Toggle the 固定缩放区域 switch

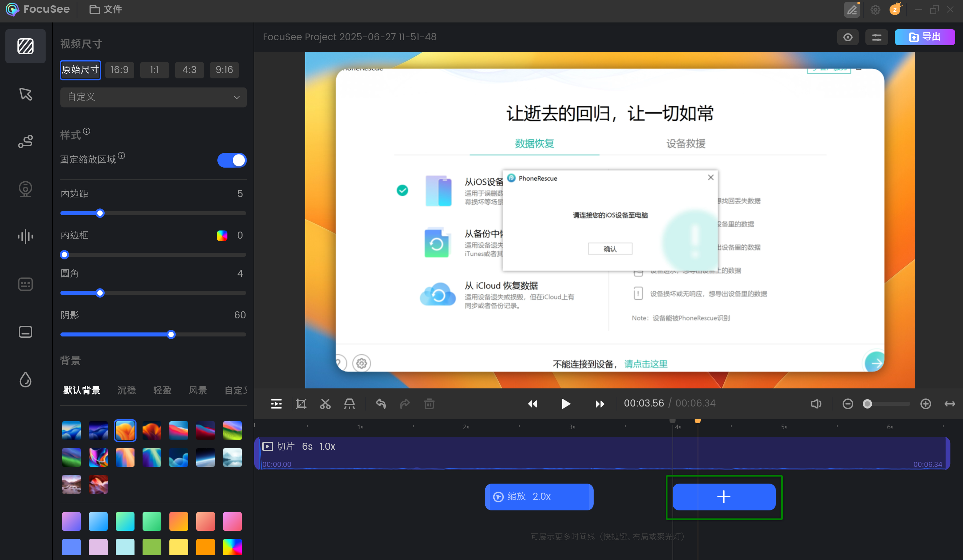tap(232, 160)
